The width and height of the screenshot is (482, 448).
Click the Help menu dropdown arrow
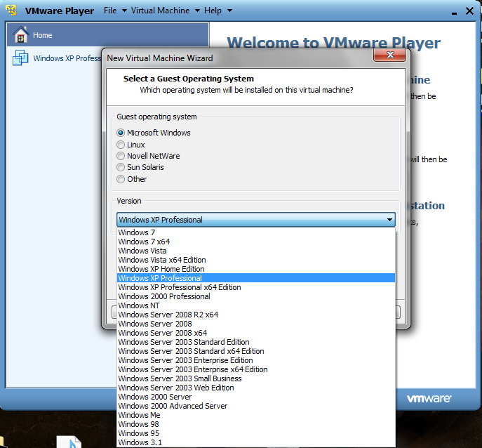[229, 11]
